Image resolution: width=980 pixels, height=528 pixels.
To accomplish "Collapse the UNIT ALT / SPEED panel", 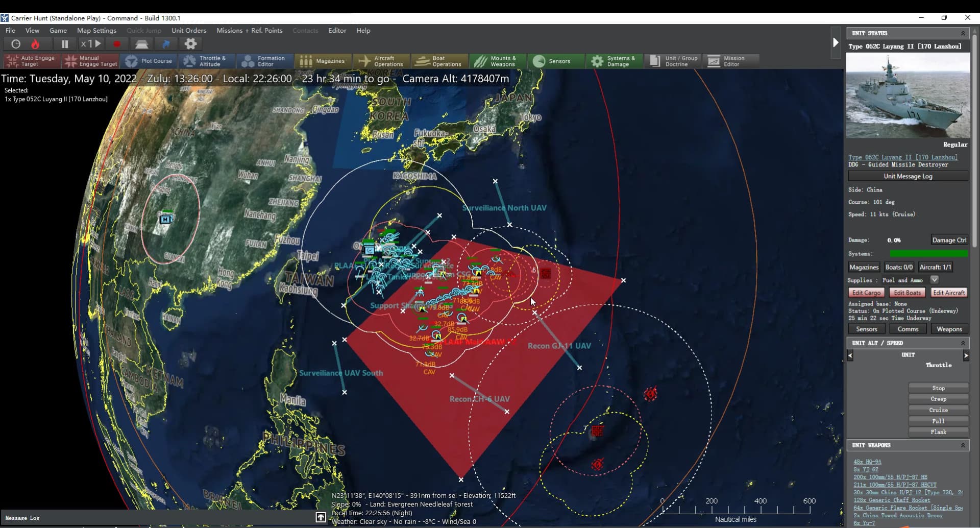I will (963, 343).
